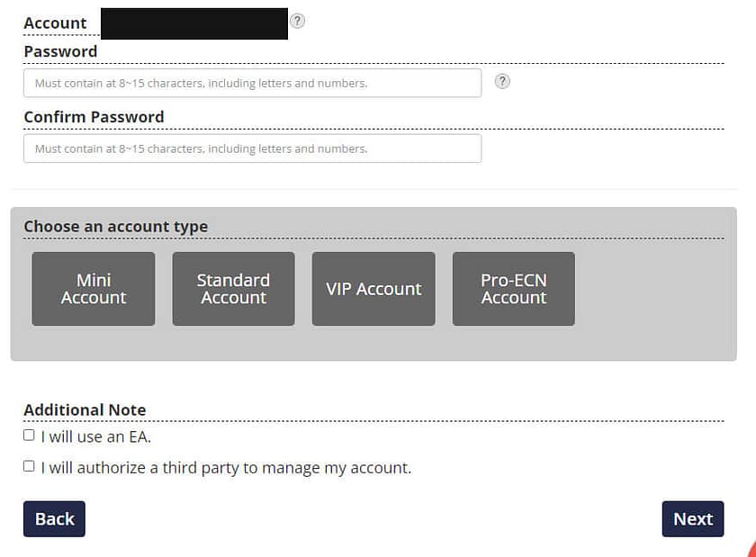756x557 pixels.
Task: Tick the 'I will use an EA' checkbox
Action: pyautogui.click(x=29, y=436)
